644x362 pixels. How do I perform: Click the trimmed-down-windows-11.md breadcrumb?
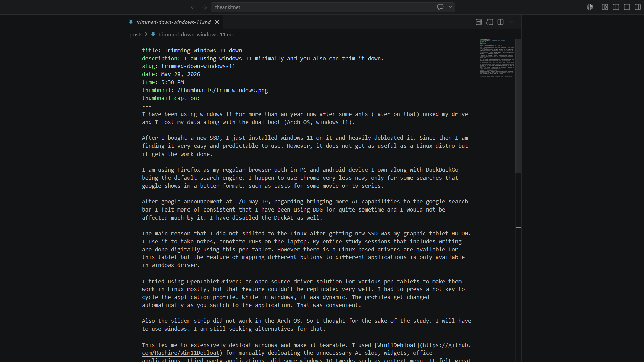click(x=197, y=34)
